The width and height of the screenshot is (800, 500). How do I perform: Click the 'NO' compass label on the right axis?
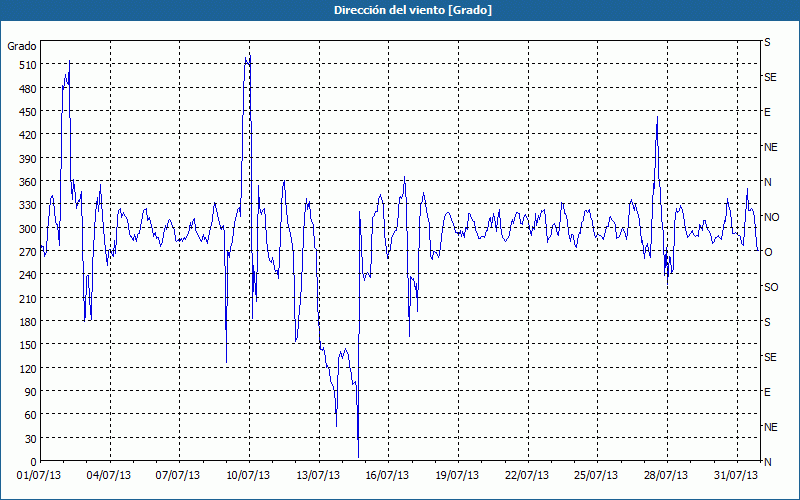pos(771,217)
